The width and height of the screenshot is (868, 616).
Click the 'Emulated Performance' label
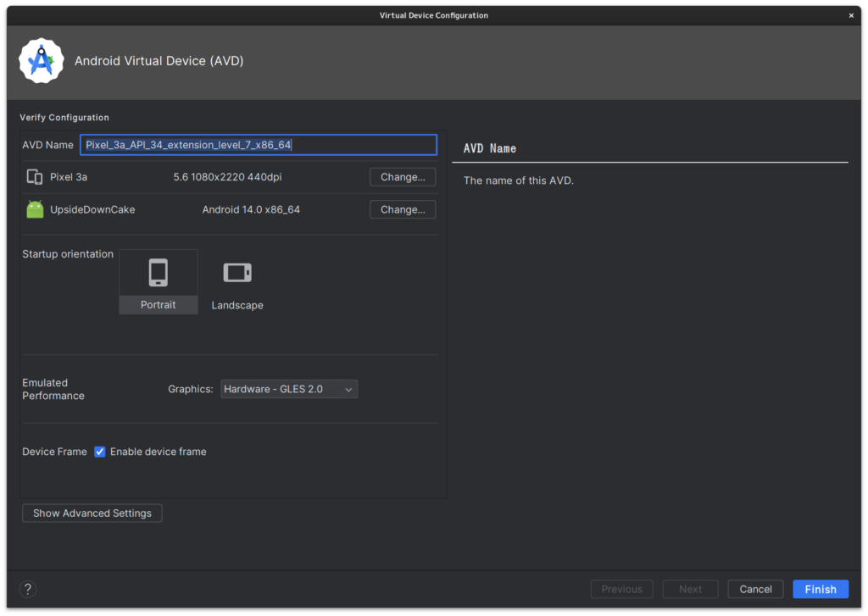[53, 389]
